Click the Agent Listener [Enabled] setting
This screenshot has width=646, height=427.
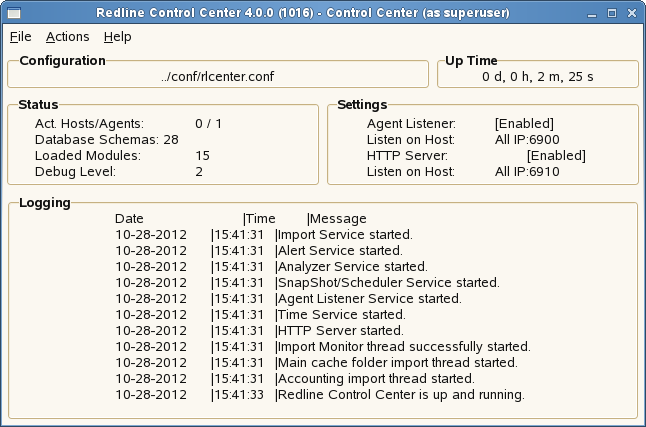[524, 123]
